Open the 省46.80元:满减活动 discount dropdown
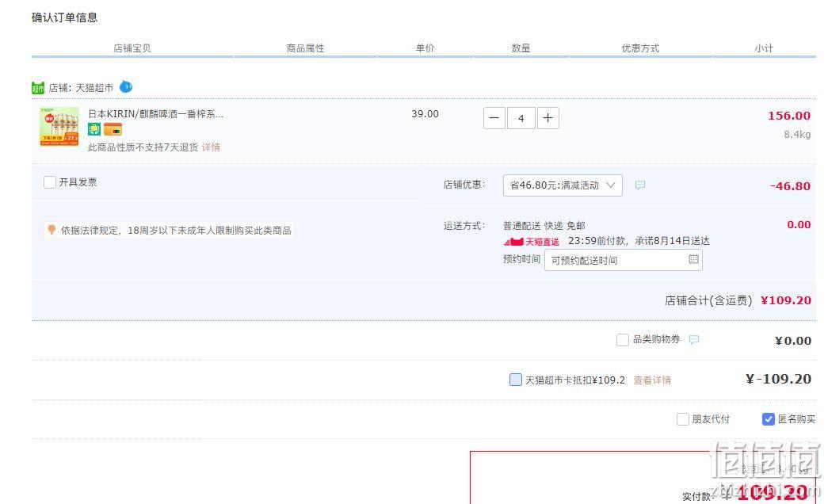 pyautogui.click(x=563, y=185)
